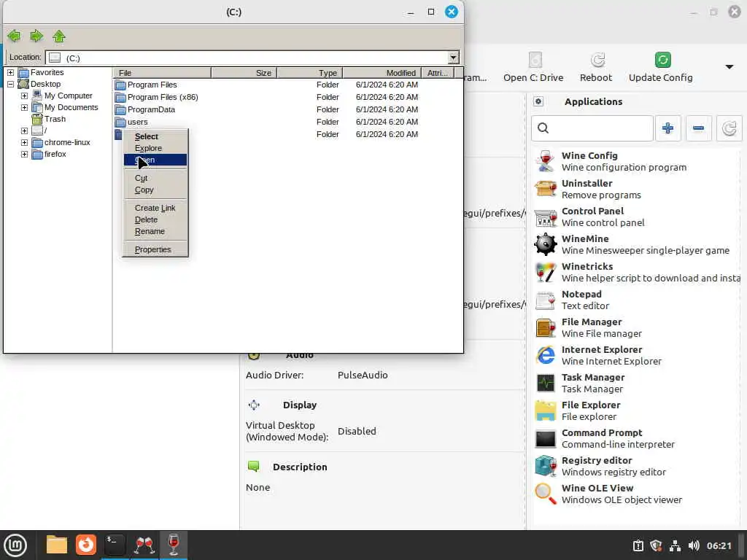747x560 pixels.
Task: Choose Open in the context menu
Action: point(155,160)
